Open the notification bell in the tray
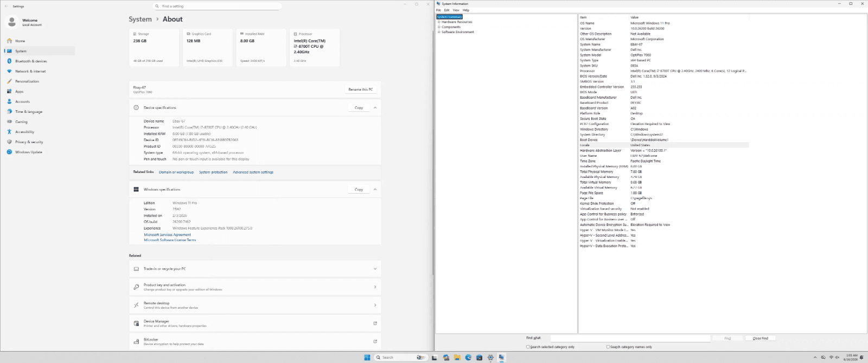This screenshot has height=363, width=868. (861, 358)
